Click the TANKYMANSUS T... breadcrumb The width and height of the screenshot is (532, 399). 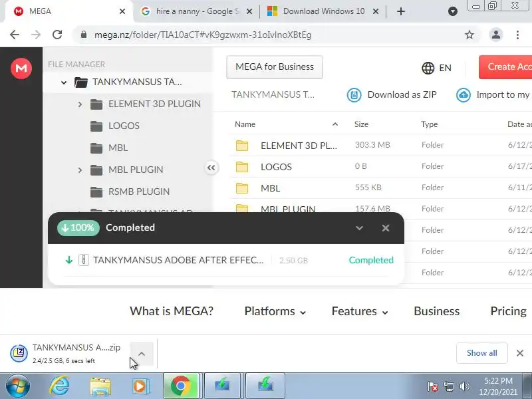pos(273,94)
